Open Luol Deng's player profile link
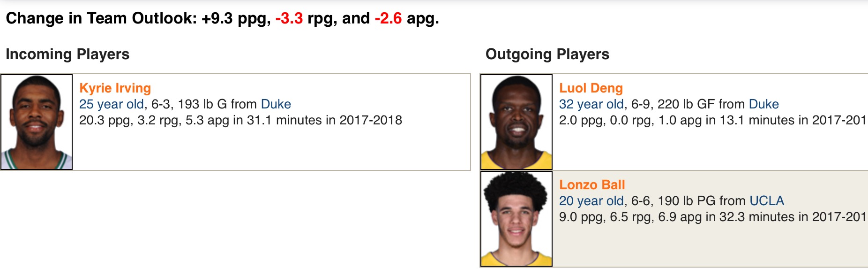Screen dimensions: 868x269 point(591,88)
